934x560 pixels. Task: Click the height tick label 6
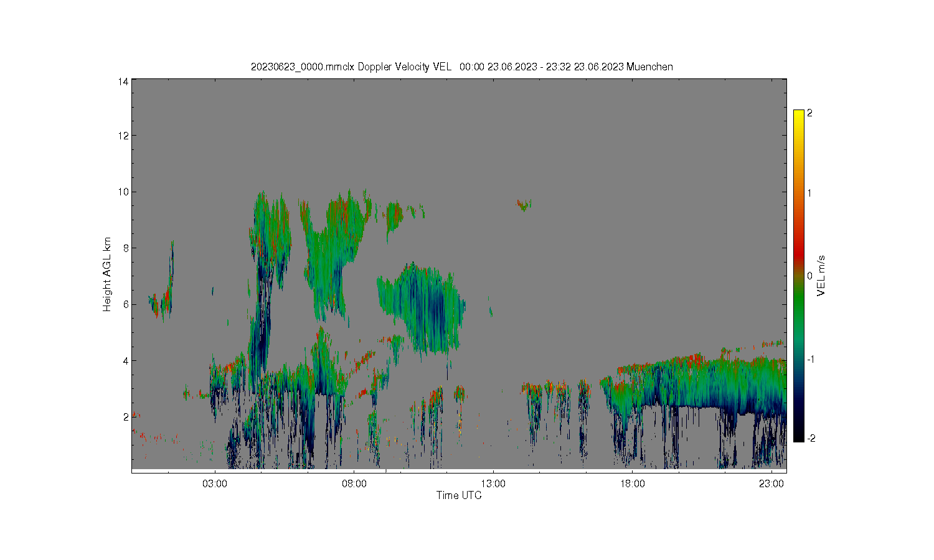pyautogui.click(x=126, y=304)
